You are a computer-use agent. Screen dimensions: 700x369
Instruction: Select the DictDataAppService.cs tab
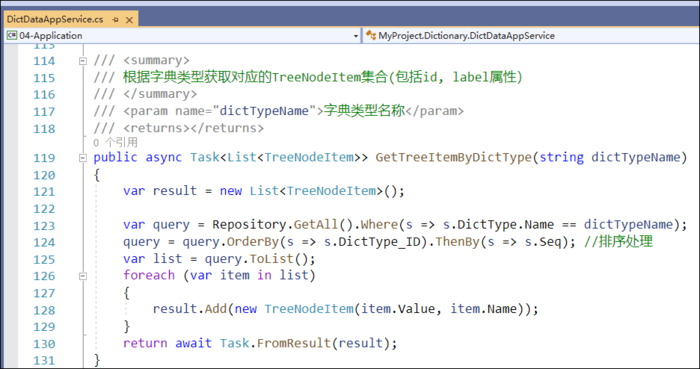pos(55,20)
